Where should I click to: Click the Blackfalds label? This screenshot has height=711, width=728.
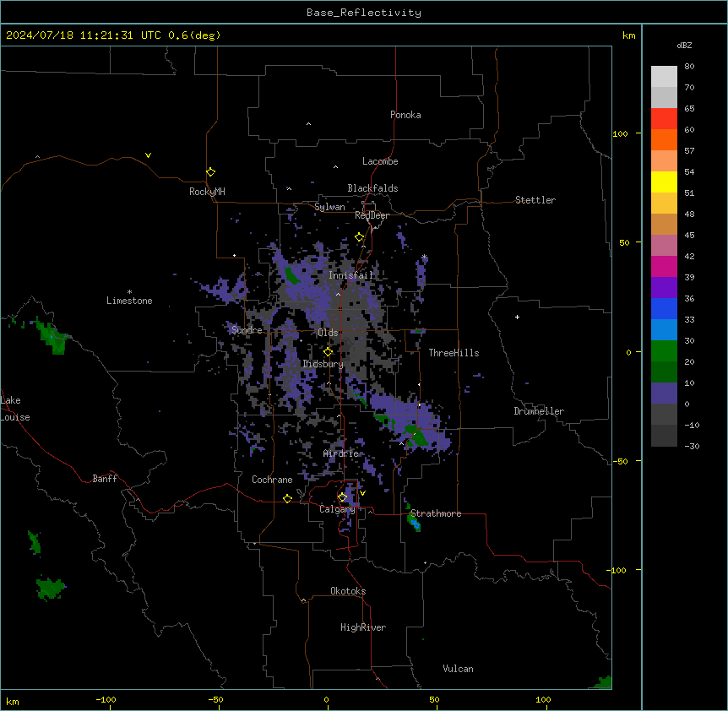372,188
